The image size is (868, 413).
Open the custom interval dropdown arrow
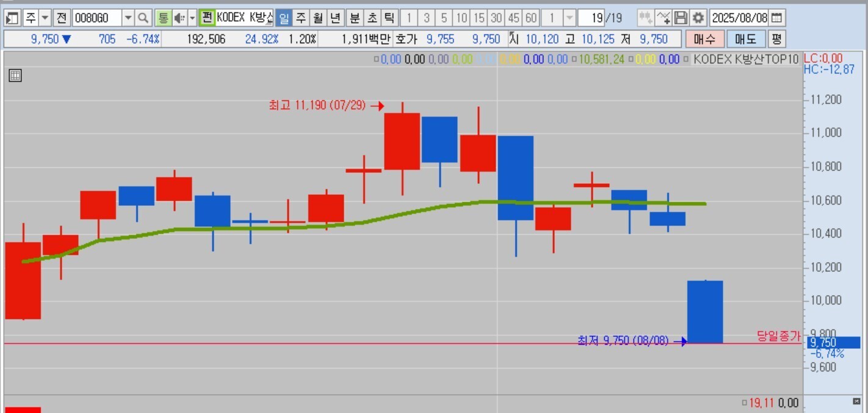click(569, 18)
